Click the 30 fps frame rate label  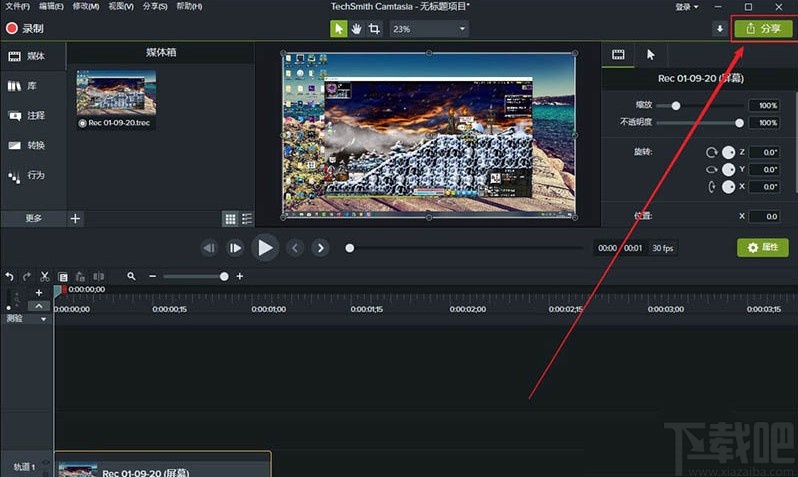tap(663, 248)
